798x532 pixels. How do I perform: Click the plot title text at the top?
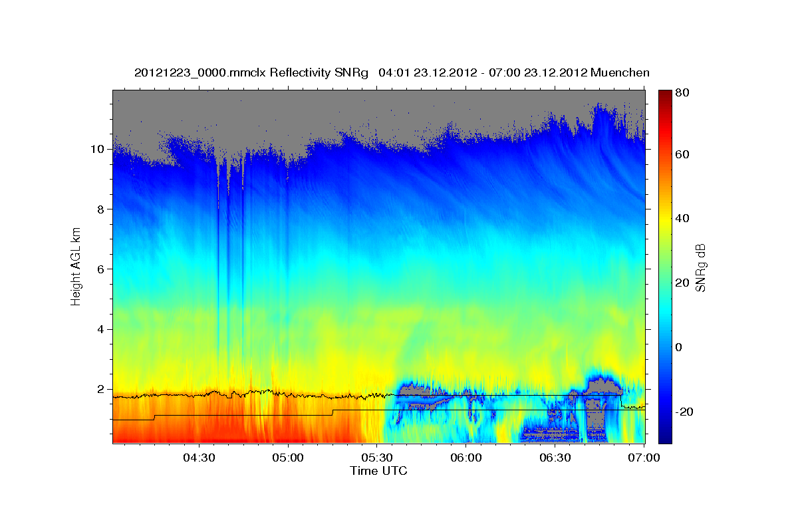pos(392,72)
